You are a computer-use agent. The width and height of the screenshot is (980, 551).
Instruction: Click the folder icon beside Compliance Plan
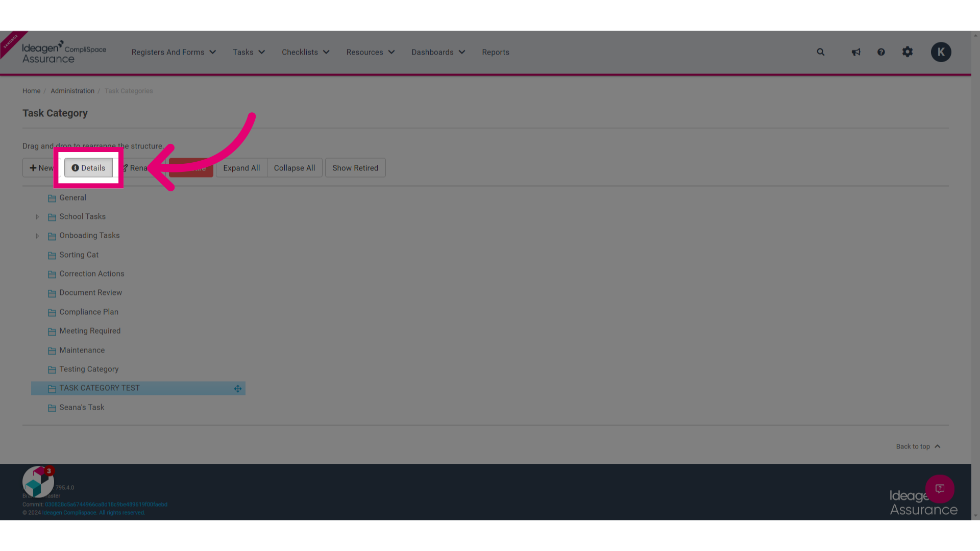[x=52, y=313]
